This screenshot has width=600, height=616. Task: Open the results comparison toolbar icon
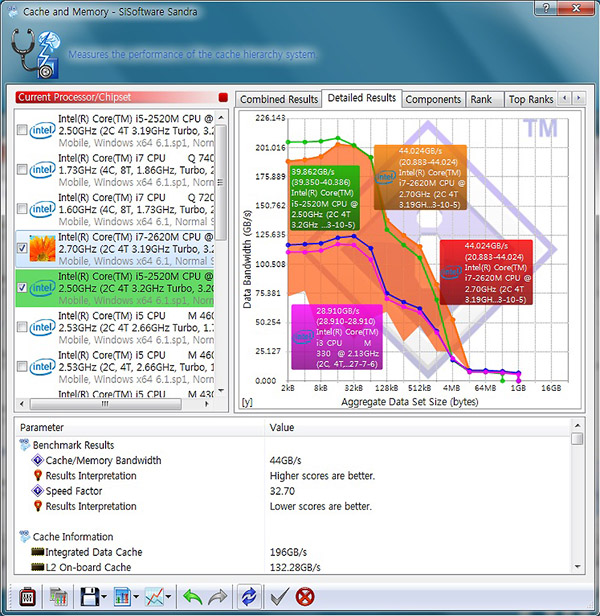click(58, 597)
